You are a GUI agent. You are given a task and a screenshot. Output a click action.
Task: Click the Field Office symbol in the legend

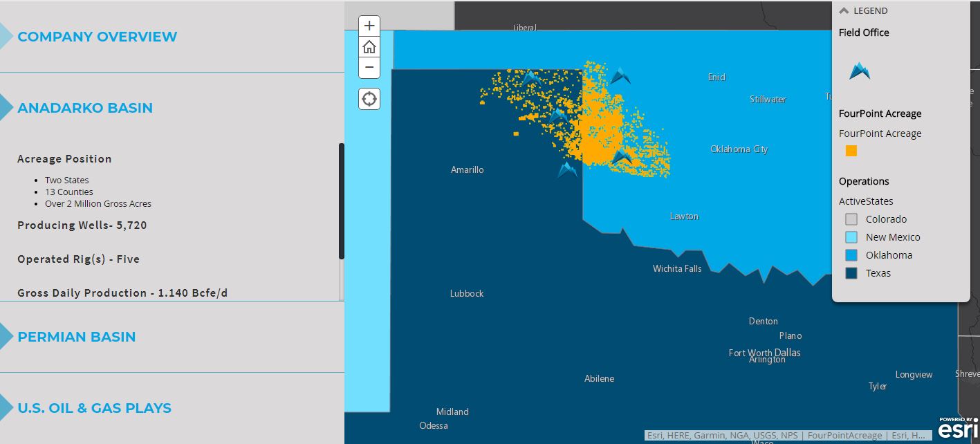pyautogui.click(x=860, y=71)
